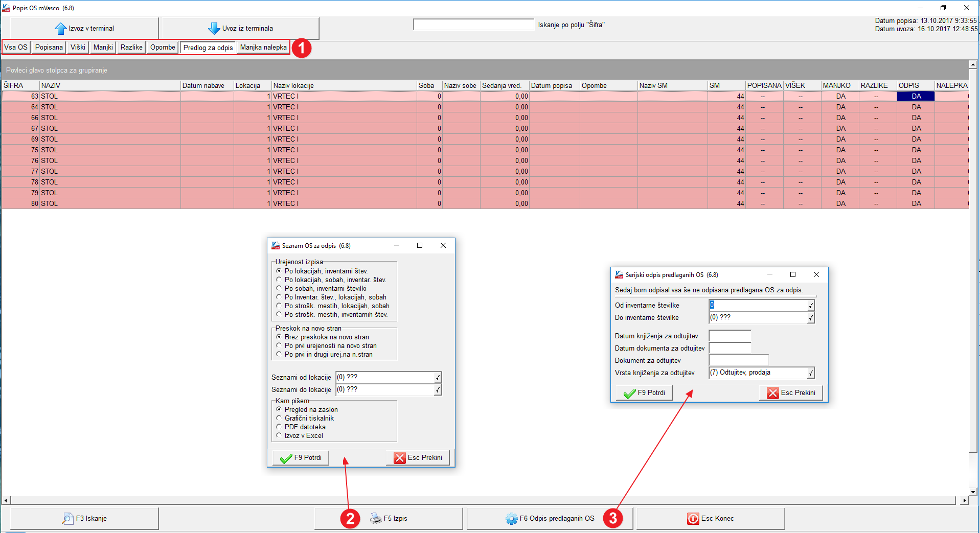Image resolution: width=980 pixels, height=533 pixels.
Task: Click the ODPIS column header
Action: point(916,86)
